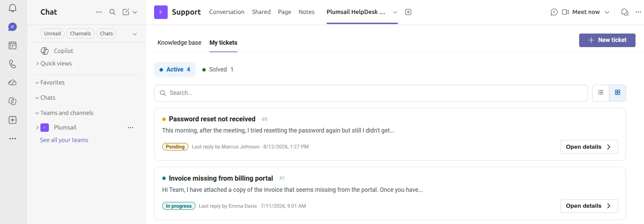Image resolution: width=644 pixels, height=224 pixels.
Task: Open the Meet now dropdown arrow
Action: 607,12
